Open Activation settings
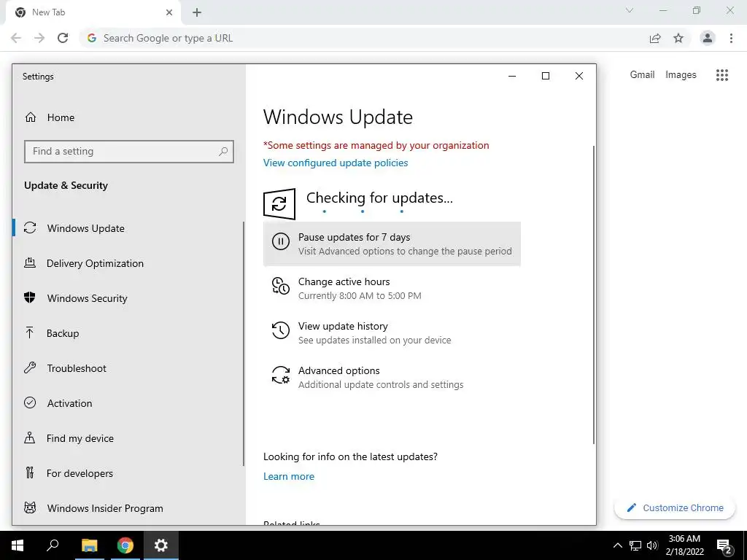Screen dimensions: 747x560 pyautogui.click(x=128, y=402)
